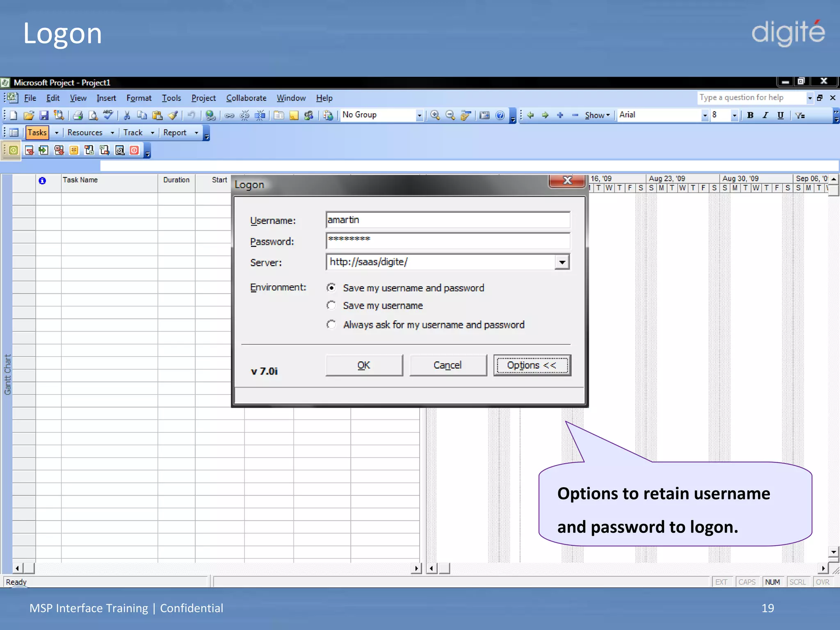The image size is (840, 630).
Task: Click the green Outdent left arrow
Action: 530,115
